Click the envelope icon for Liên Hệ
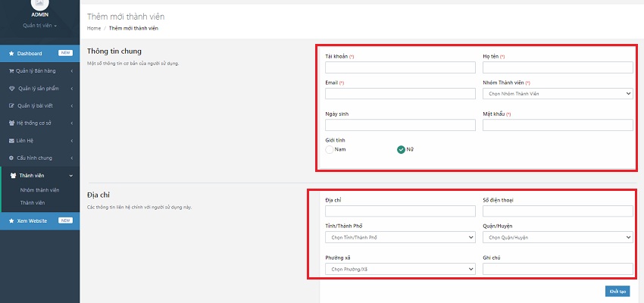This screenshot has height=303, width=644. [x=11, y=141]
